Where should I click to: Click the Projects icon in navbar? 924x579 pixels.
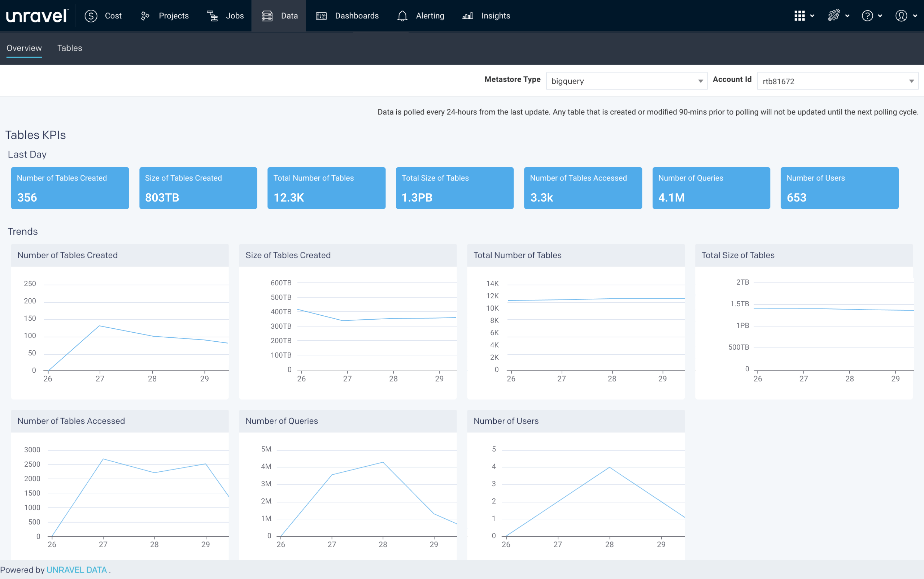145,16
